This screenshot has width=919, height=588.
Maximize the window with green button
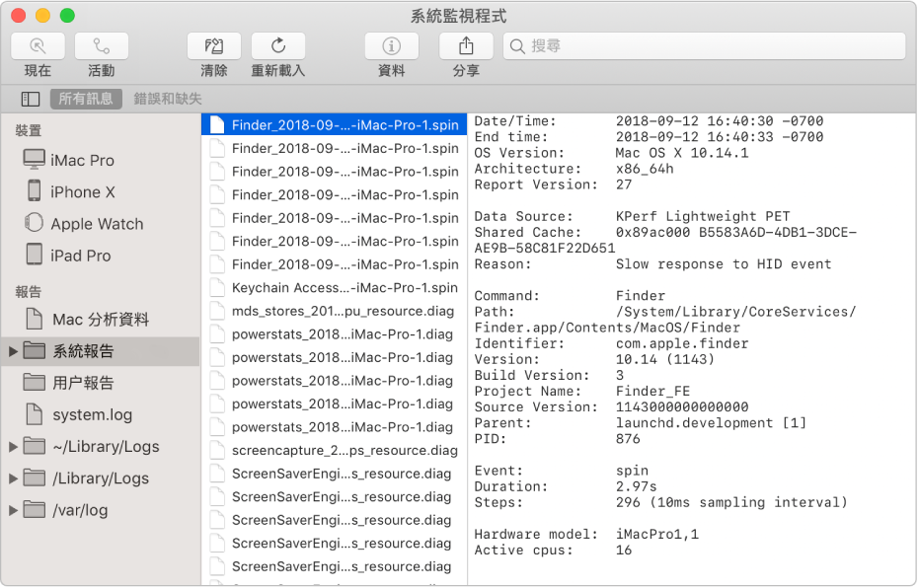(x=67, y=15)
